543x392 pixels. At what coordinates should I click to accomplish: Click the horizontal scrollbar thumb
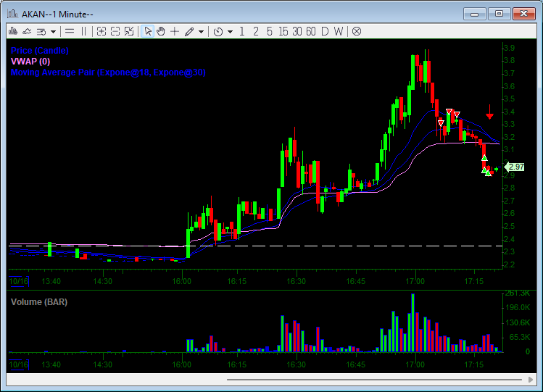coord(374,380)
